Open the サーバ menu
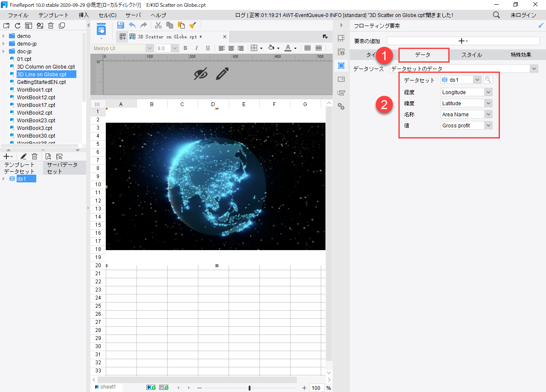The height and width of the screenshot is (392, 546). [133, 15]
